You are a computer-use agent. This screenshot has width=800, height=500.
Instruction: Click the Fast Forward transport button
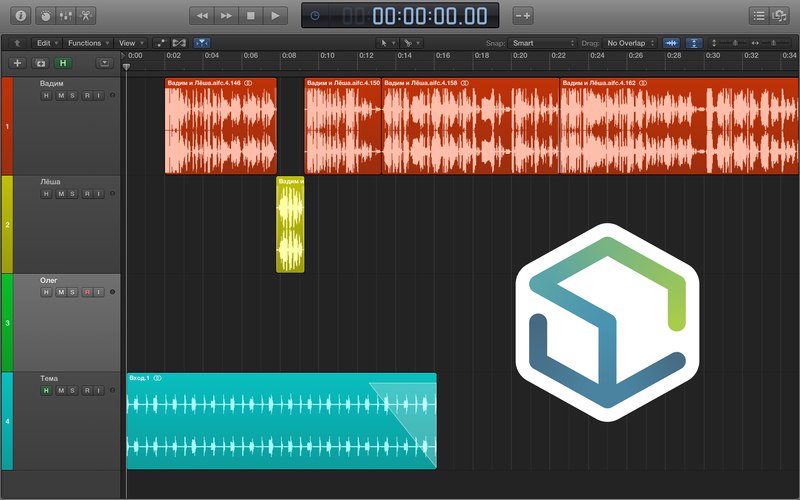226,16
